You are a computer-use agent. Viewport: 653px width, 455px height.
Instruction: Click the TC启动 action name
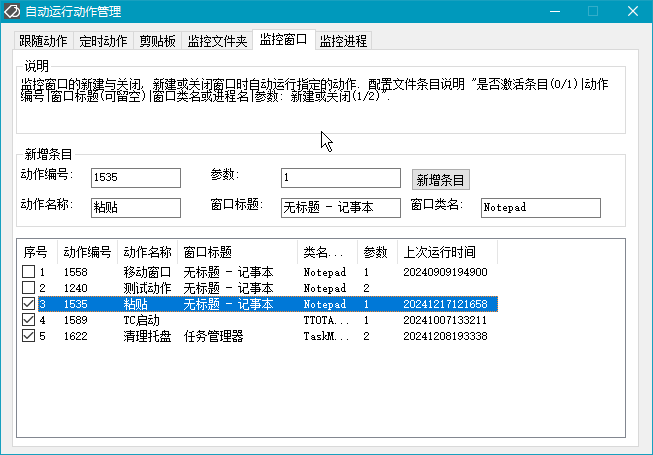142,320
